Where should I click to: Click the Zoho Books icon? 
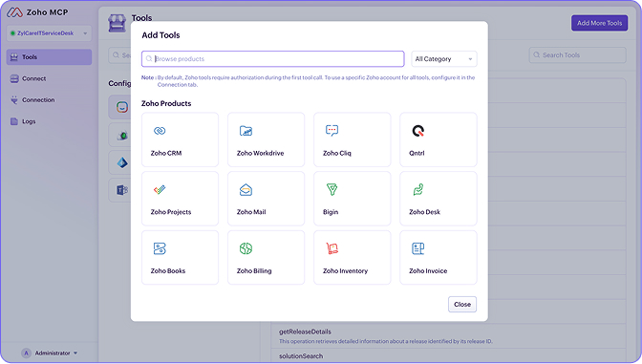pos(160,248)
